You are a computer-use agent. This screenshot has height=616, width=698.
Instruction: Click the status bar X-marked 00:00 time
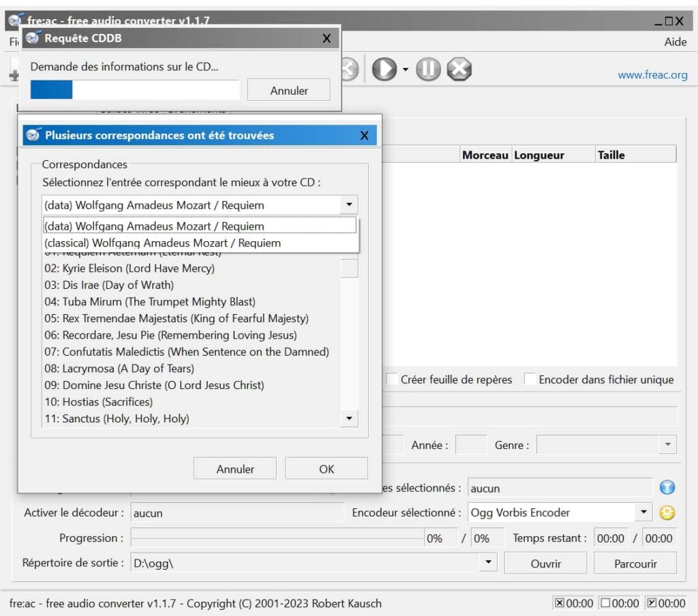pos(574,603)
